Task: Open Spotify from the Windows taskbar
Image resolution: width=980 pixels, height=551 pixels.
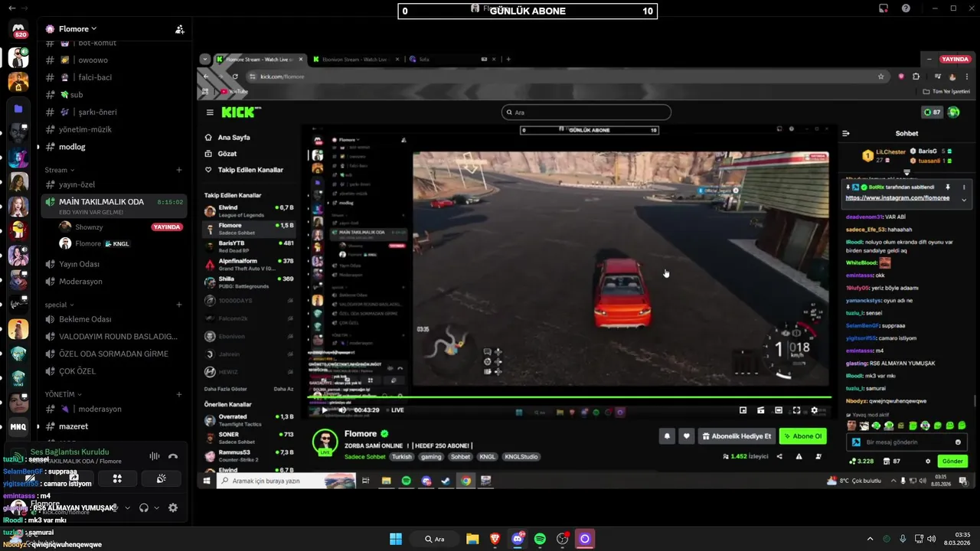Action: pos(540,539)
